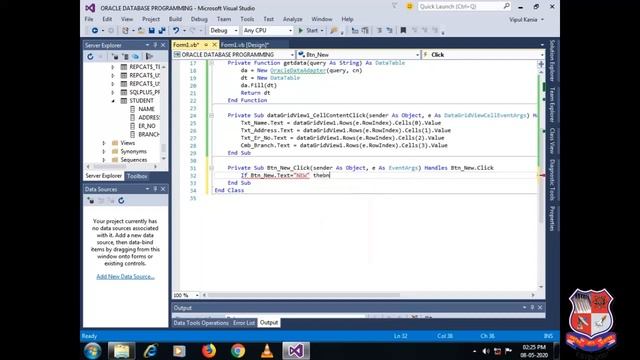Undo the last edit

click(x=176, y=31)
